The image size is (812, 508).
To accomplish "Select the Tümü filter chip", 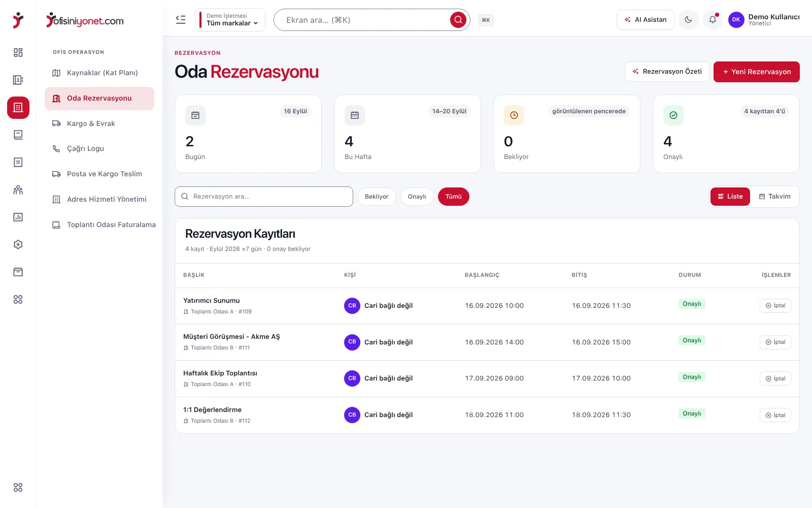I will pos(454,197).
